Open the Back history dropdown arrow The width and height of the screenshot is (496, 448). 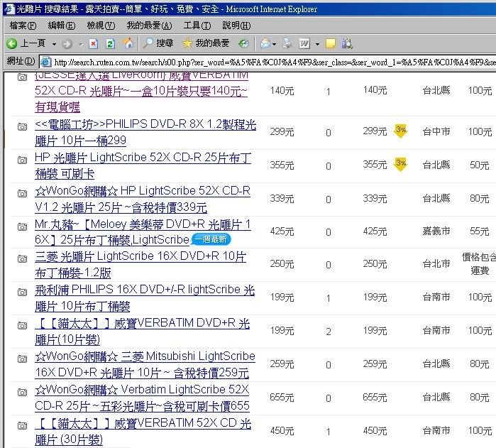click(54, 44)
